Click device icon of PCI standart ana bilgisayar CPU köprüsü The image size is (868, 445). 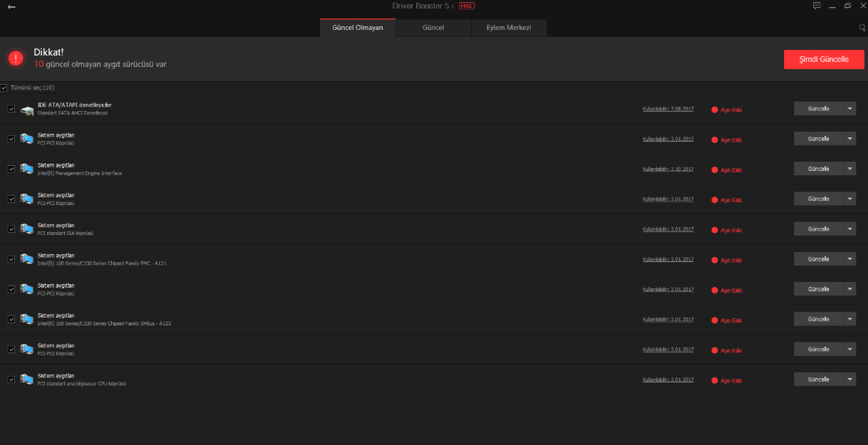(x=27, y=379)
